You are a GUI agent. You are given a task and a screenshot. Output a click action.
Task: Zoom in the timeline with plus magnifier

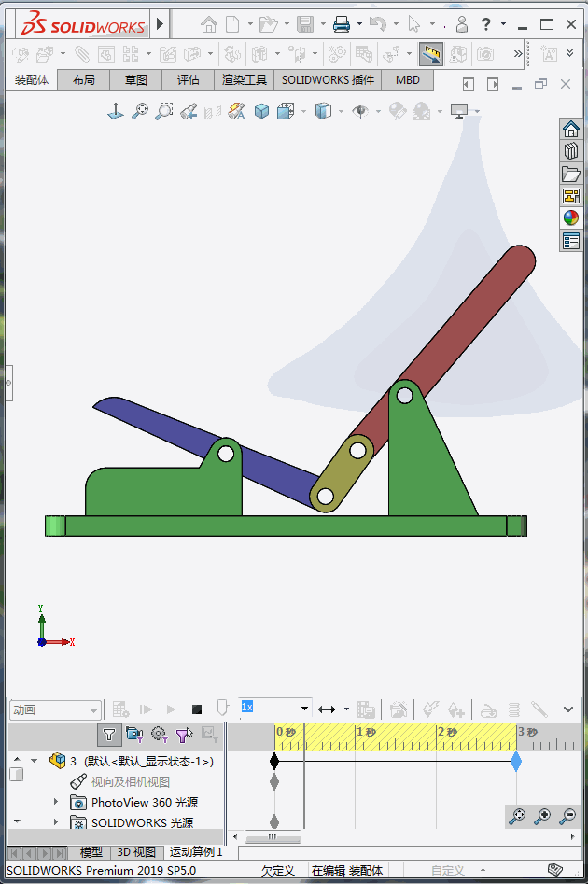[x=542, y=817]
